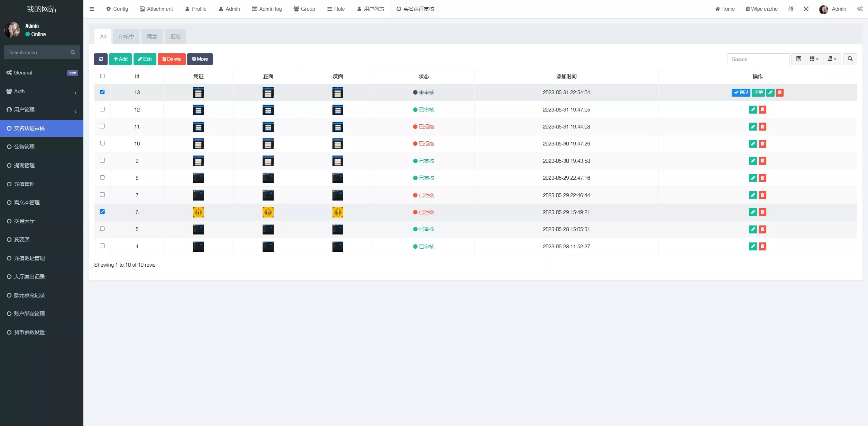Click the table Search input field
Screen dimensions: 868x426
tap(758, 59)
